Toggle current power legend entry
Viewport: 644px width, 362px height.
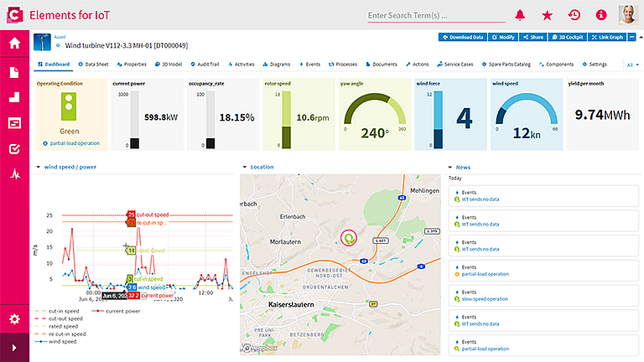(x=117, y=311)
